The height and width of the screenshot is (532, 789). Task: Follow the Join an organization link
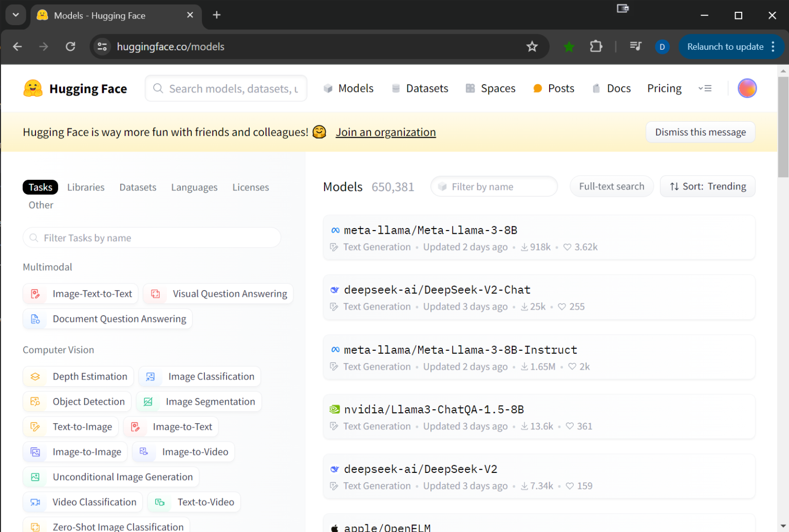(385, 132)
